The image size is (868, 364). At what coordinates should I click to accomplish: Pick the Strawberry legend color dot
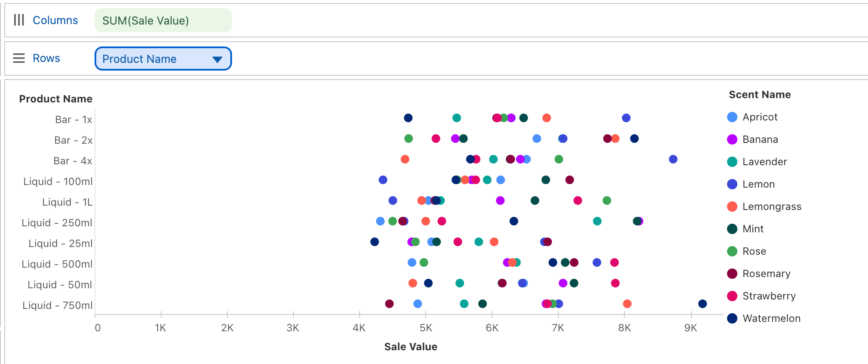coord(732,296)
